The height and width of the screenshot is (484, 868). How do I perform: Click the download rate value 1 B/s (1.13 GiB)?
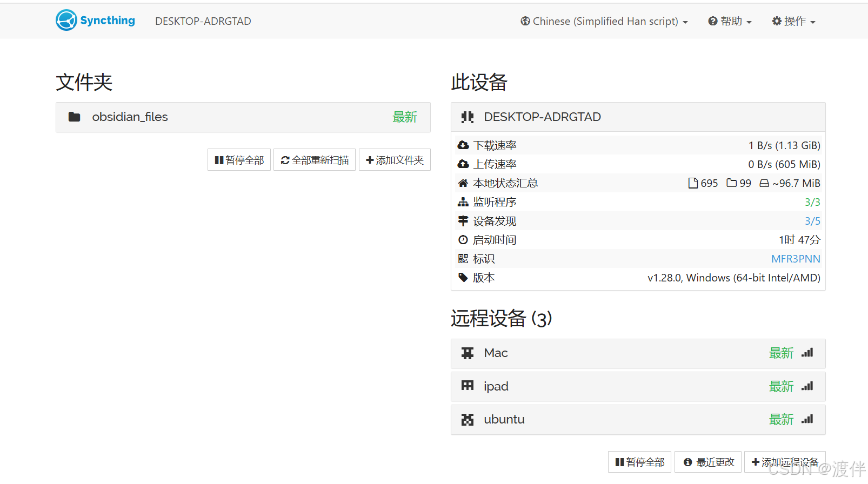click(784, 145)
